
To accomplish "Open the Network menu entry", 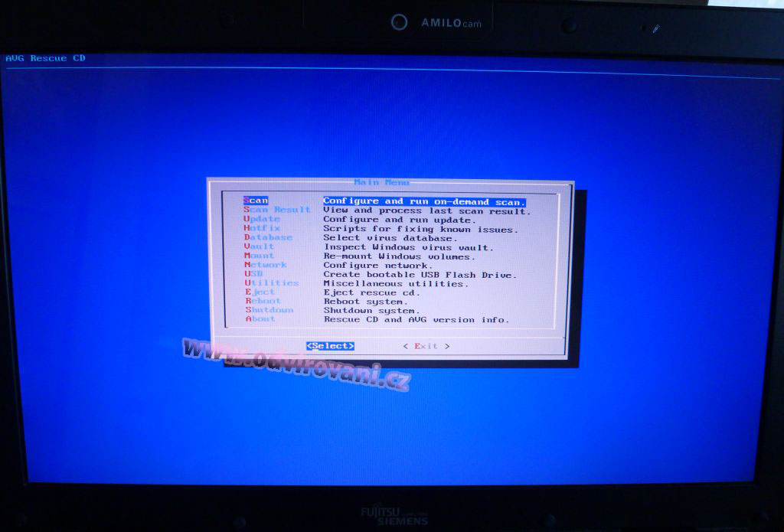I will tap(266, 264).
